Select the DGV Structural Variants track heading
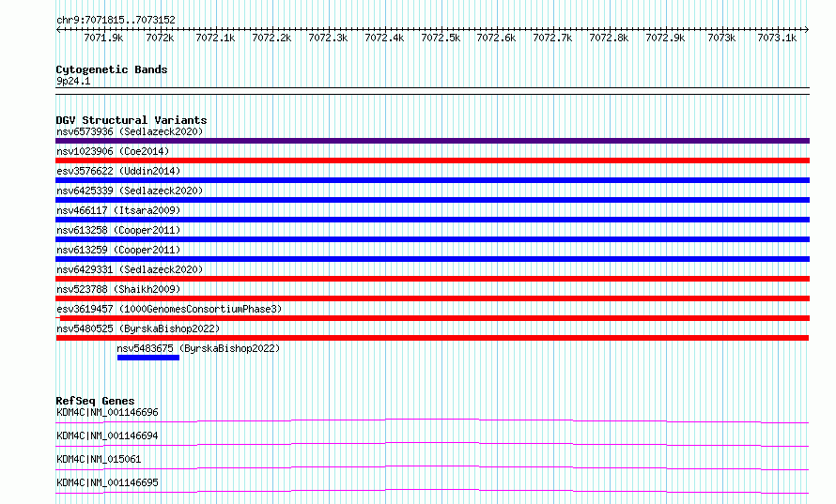Viewport: 836px width, 504px height. click(x=132, y=120)
